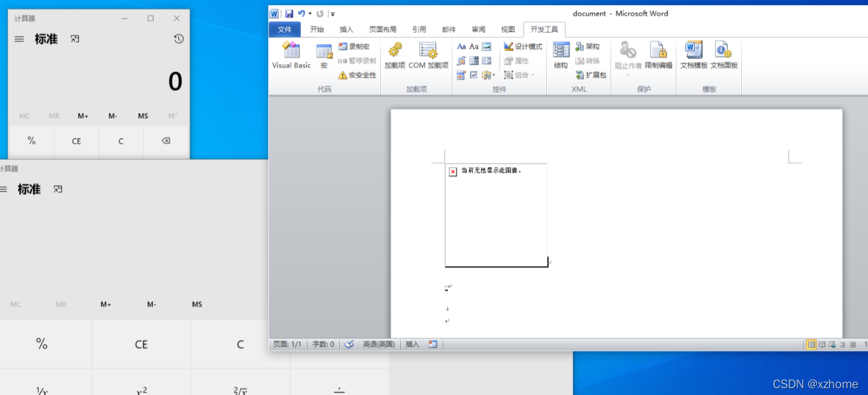This screenshot has width=868, height=395.
Task: Open the 宏 macros dialog
Action: point(324,55)
